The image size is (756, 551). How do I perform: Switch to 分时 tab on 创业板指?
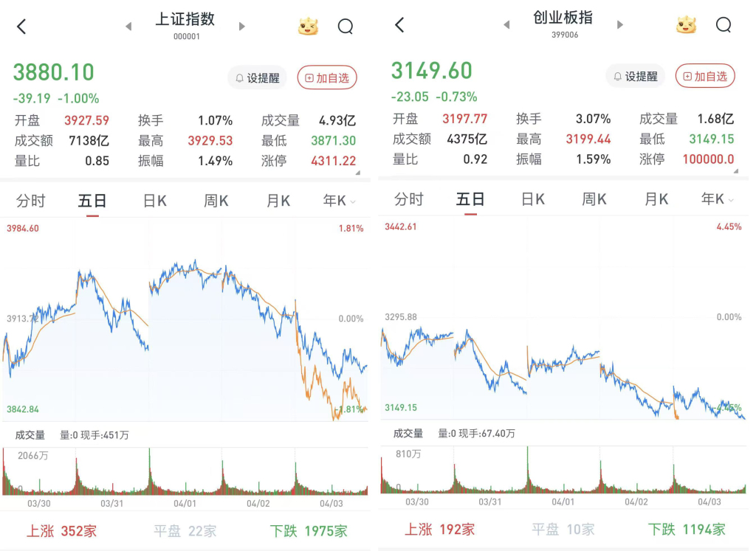click(409, 199)
